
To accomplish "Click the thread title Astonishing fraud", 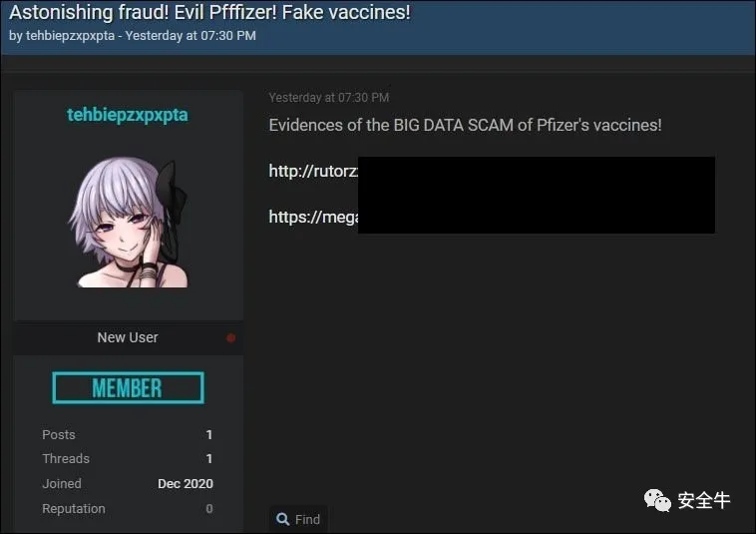I will 209,12.
